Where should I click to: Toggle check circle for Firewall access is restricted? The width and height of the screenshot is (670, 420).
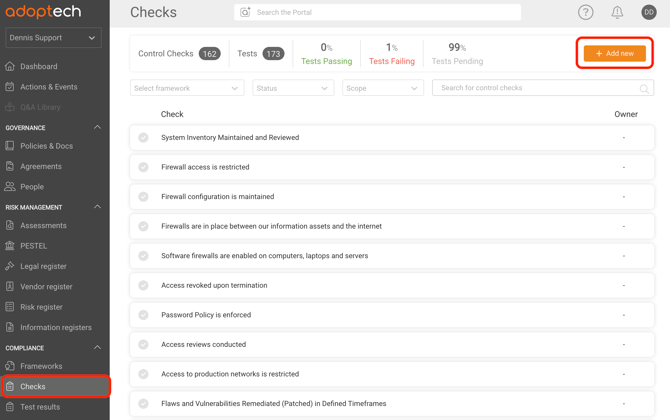pos(144,167)
